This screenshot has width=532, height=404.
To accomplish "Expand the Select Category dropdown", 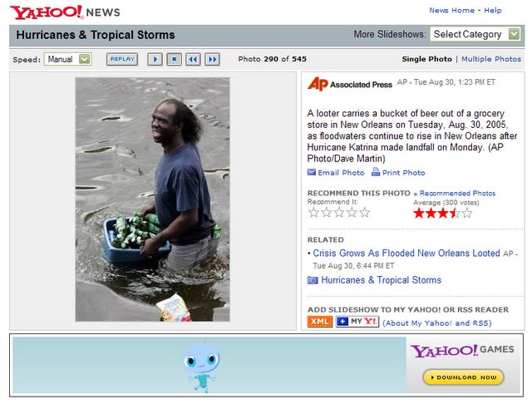I will tap(475, 34).
